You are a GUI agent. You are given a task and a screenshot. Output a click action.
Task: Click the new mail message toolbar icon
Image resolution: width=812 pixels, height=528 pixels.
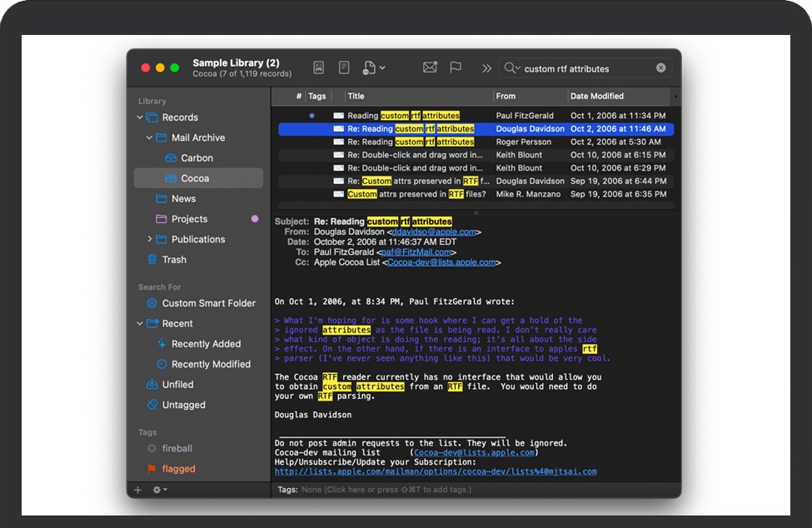[x=430, y=67]
